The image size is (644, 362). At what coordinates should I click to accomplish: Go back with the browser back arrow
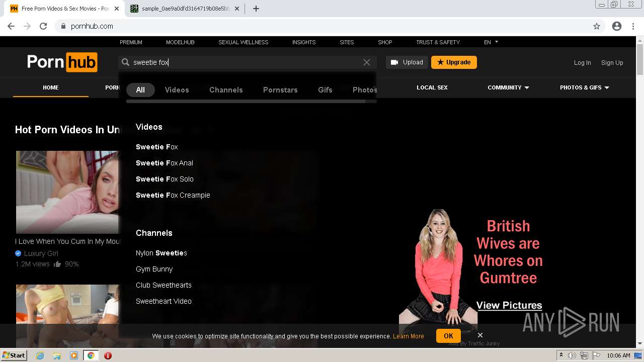[x=11, y=26]
